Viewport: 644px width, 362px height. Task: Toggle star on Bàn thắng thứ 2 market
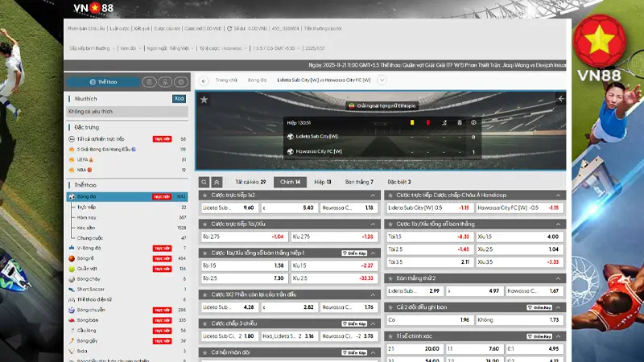point(392,278)
